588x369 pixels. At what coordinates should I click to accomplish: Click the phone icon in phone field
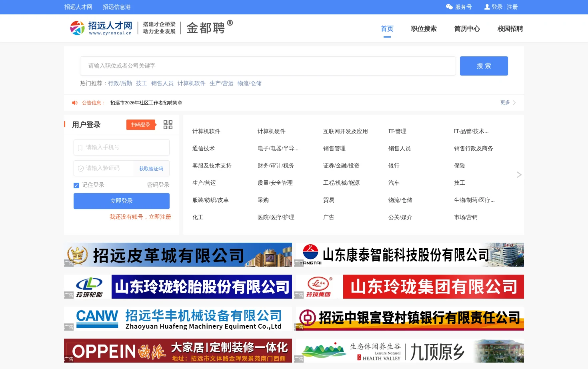tap(80, 148)
